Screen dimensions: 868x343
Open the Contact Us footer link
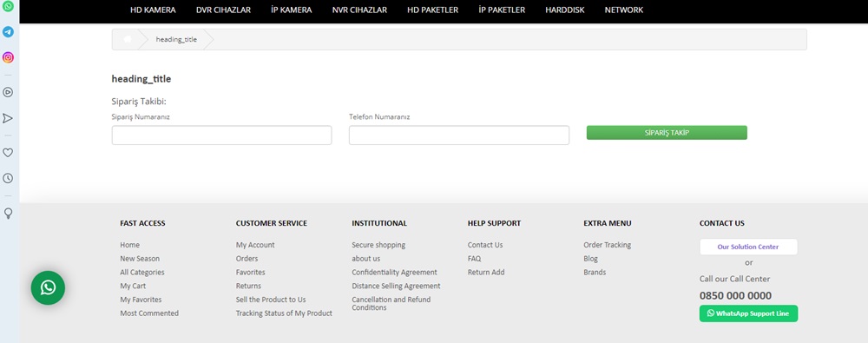(485, 245)
